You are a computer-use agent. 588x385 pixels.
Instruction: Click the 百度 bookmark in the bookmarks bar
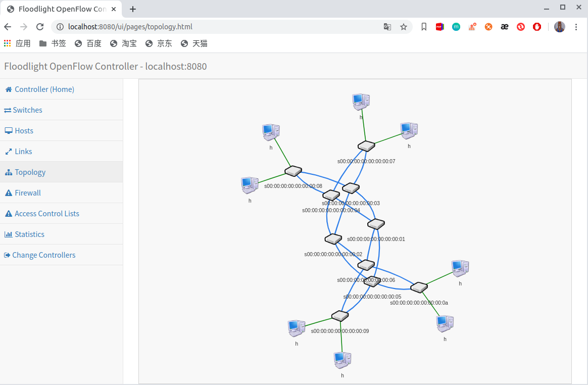[x=87, y=43]
